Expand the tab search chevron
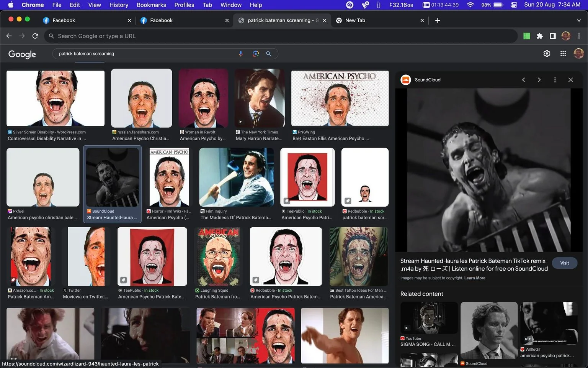The image size is (588, 368). 579,20
